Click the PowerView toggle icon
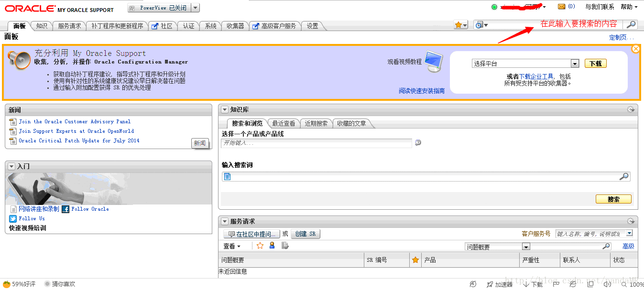This screenshot has height=290, width=644. click(x=132, y=8)
